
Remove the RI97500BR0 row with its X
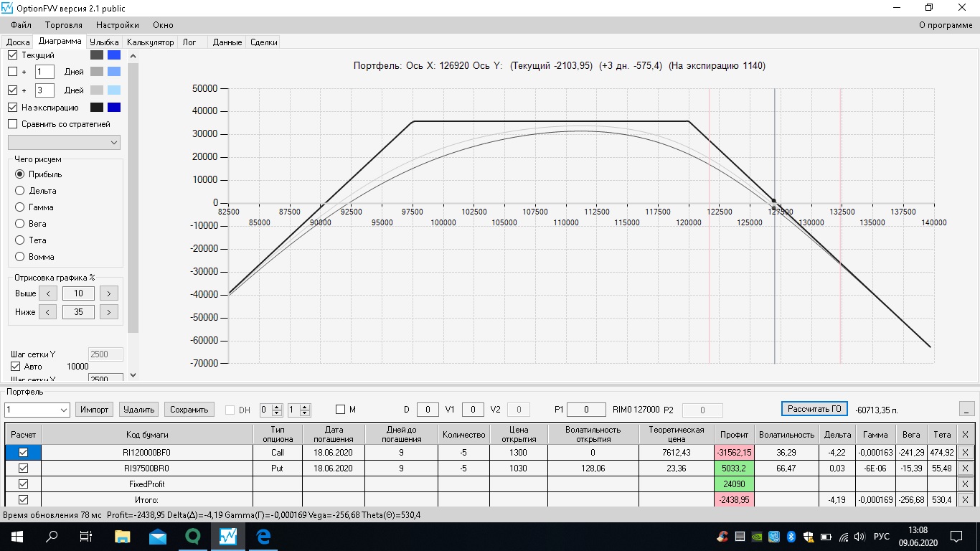965,468
